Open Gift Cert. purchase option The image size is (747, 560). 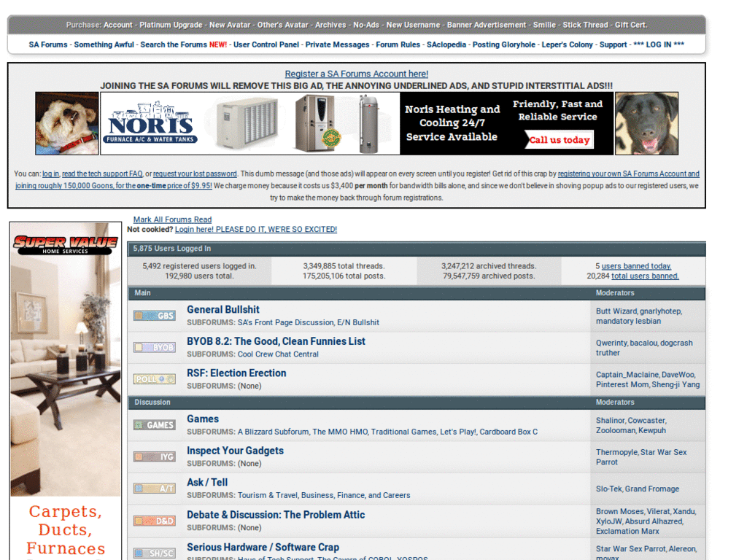tap(631, 25)
